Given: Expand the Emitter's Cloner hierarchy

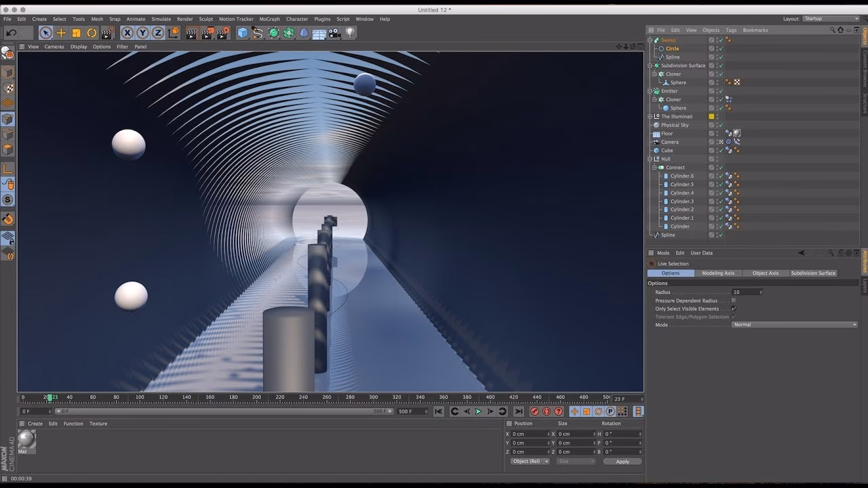Looking at the screenshot, I should click(654, 99).
